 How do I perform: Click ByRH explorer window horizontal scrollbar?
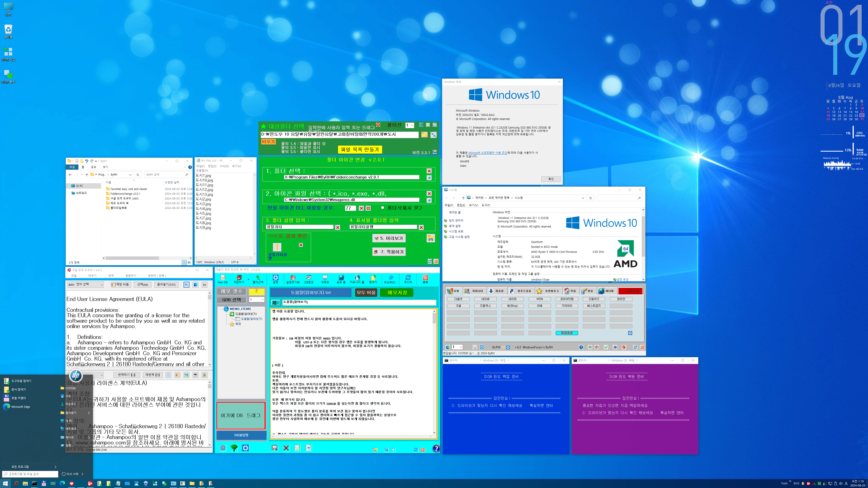click(132, 258)
